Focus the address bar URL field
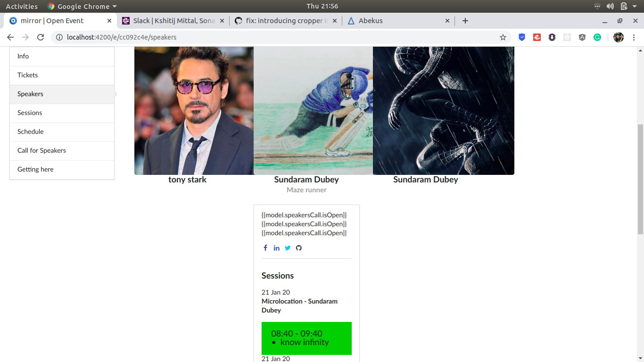 tap(282, 37)
